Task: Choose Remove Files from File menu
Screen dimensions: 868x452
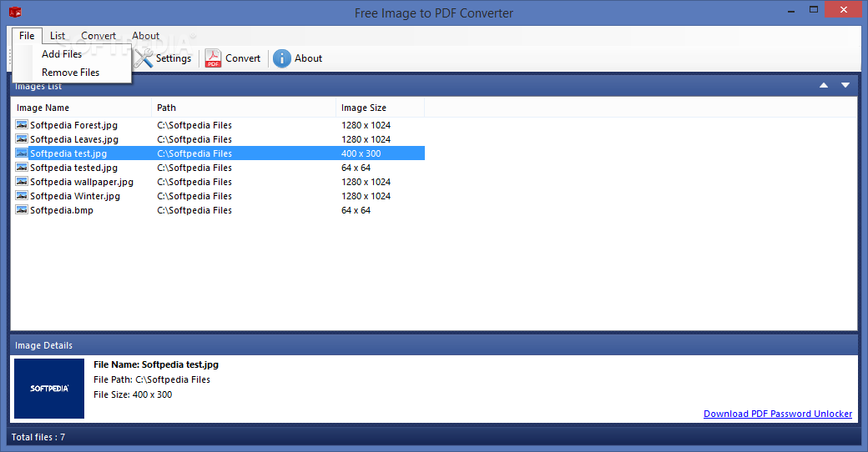Action: click(x=70, y=73)
